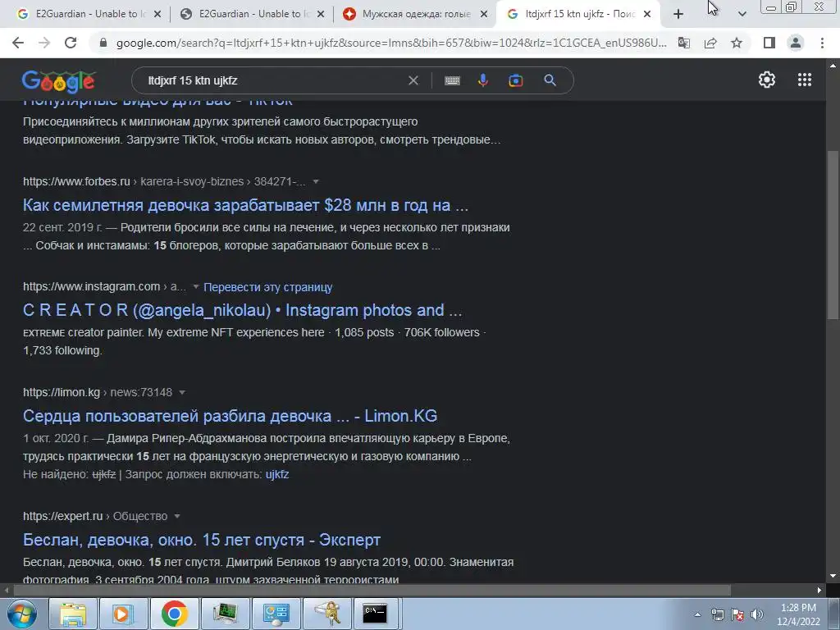Image resolution: width=840 pixels, height=630 pixels.
Task: Expand the expert.ru result options arrow
Action: click(177, 516)
